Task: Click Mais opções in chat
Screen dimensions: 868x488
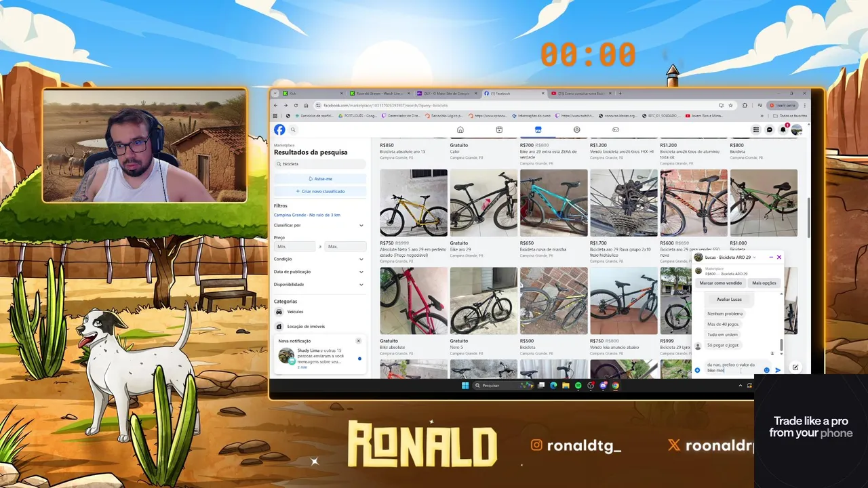Action: 764,283
